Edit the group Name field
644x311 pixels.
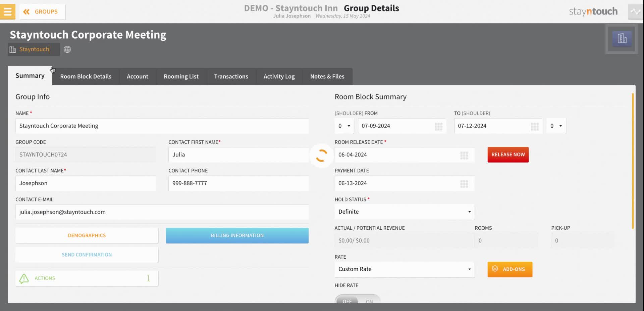(162, 126)
